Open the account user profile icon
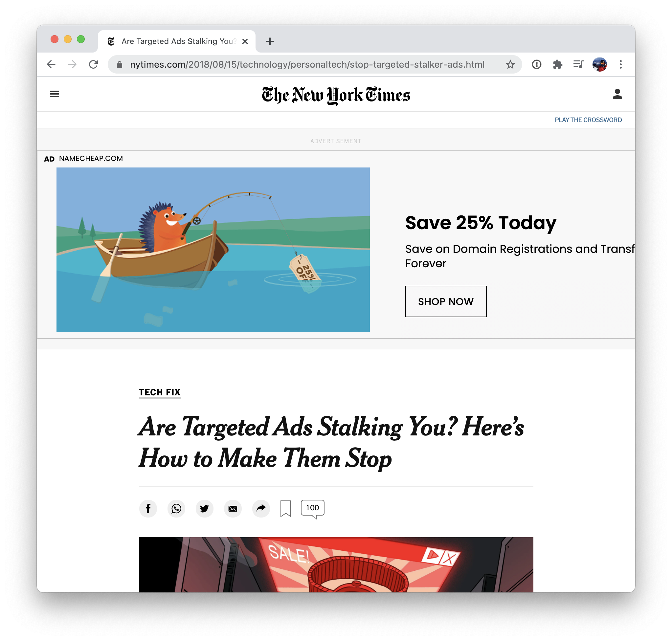 point(617,94)
